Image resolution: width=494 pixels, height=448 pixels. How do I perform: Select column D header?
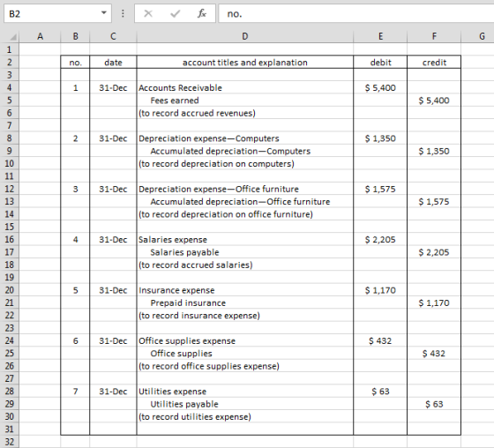[245, 36]
